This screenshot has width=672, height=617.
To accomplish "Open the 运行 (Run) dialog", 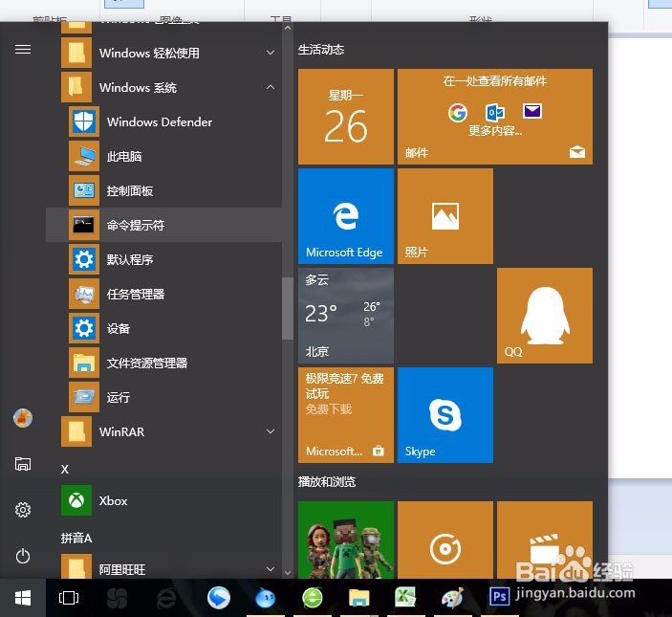I will [x=163, y=397].
